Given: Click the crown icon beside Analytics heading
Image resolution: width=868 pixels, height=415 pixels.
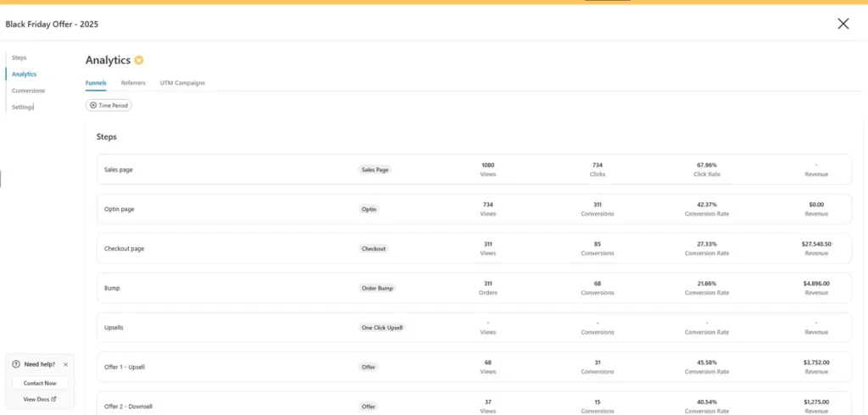Looking at the screenshot, I should click(139, 60).
